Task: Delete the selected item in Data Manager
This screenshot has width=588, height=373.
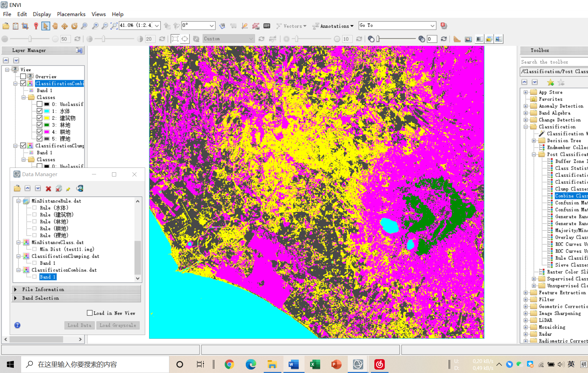Action: (x=48, y=188)
